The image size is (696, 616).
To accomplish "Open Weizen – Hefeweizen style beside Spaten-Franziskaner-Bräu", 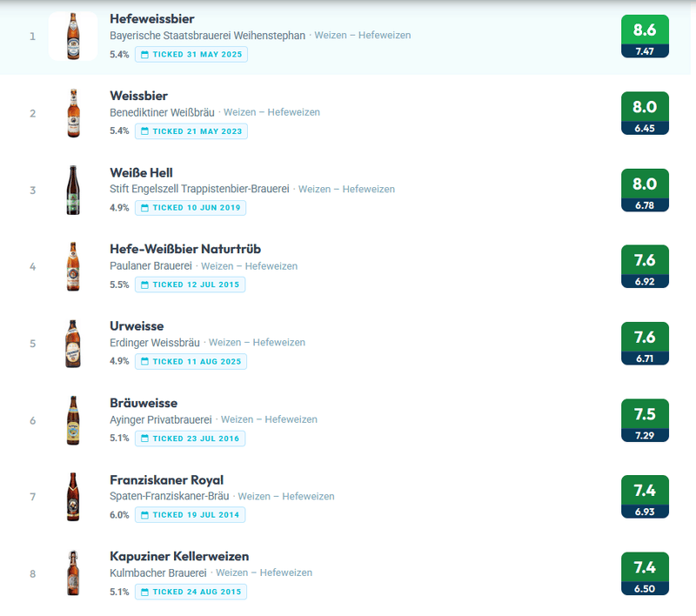I will (286, 496).
